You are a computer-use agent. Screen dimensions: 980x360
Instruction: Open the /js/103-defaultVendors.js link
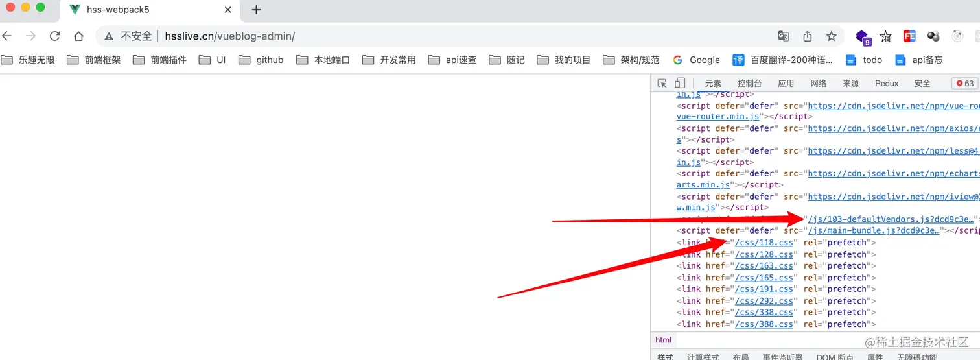(891, 219)
